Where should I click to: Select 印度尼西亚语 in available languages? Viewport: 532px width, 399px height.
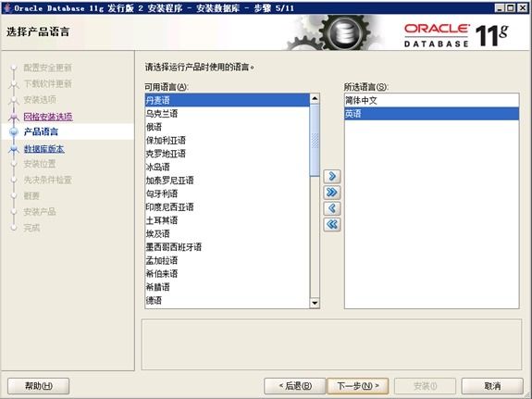point(228,206)
